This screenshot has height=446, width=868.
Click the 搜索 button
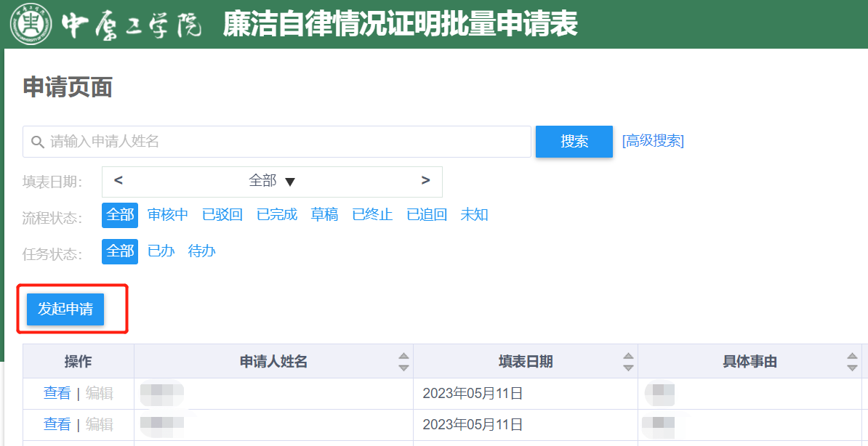[574, 142]
